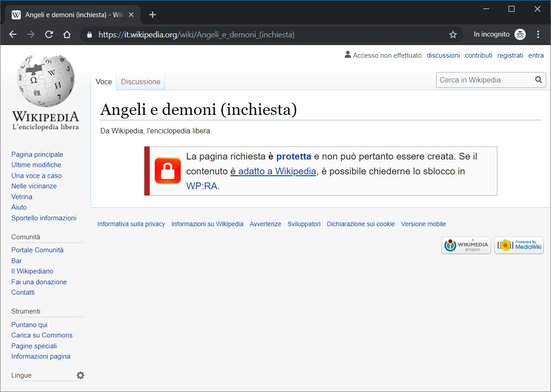551x392 pixels.
Task: Open the WP:RA link
Action: 202,186
